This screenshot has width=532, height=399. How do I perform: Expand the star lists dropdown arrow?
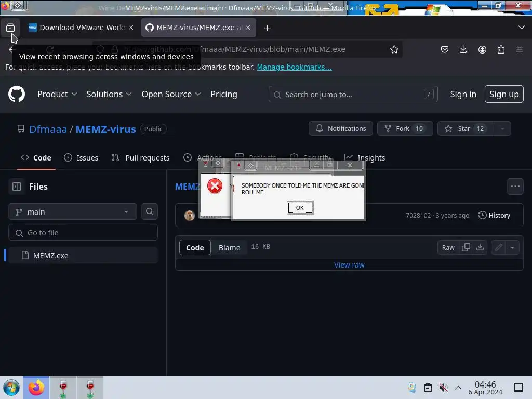[502, 129]
